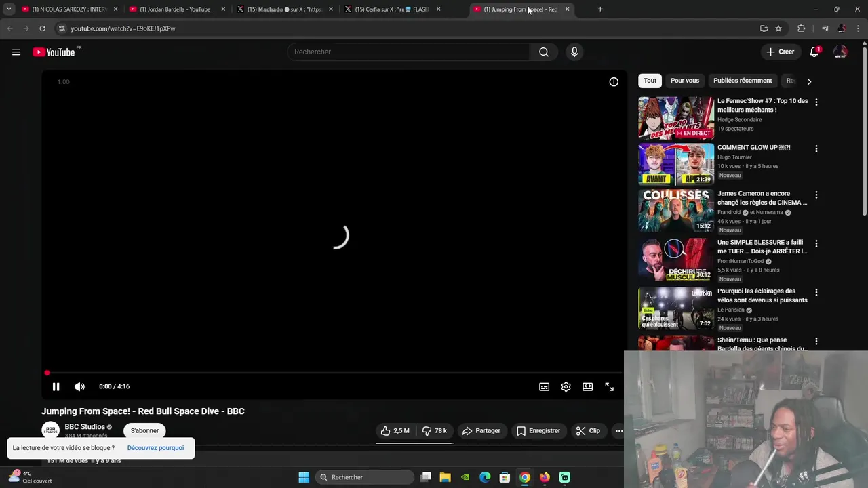Select the Tout filter chip
This screenshot has height=488, width=868.
650,81
